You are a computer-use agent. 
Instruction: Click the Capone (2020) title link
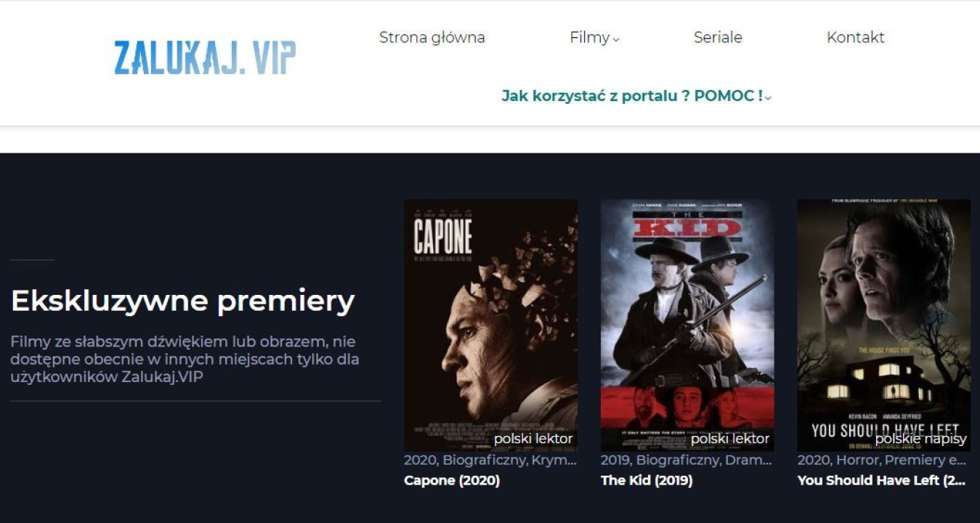click(452, 481)
